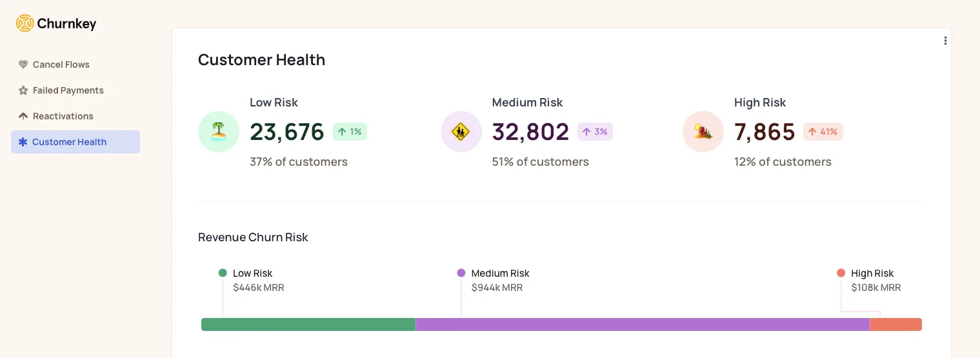Click the Medium Risk label in the chart legend
This screenshot has width=980, height=358.
[501, 273]
